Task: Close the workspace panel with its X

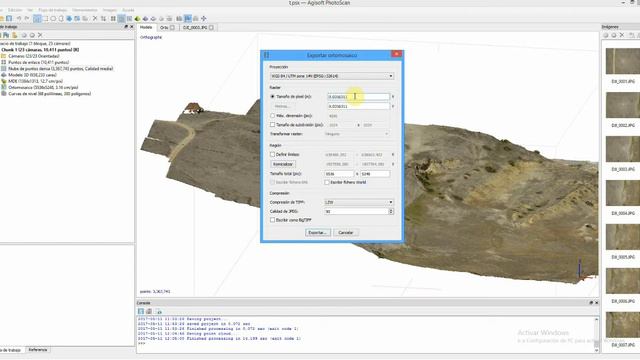Action: pos(131,27)
